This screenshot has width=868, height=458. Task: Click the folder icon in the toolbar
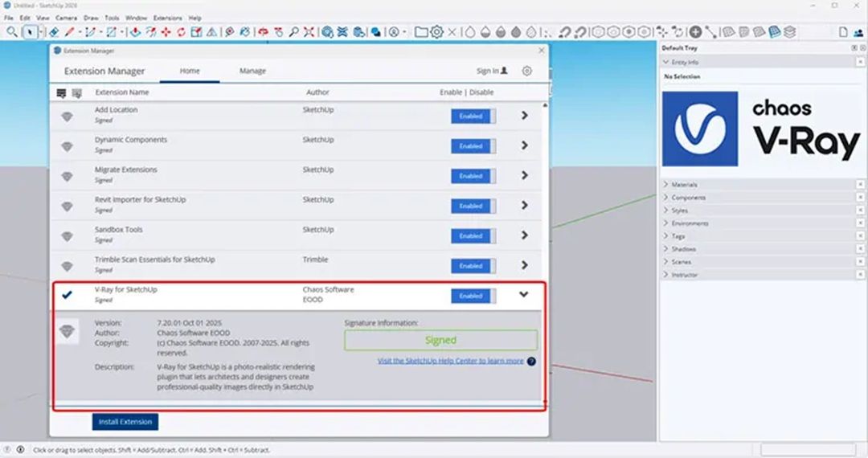pyautogui.click(x=421, y=32)
